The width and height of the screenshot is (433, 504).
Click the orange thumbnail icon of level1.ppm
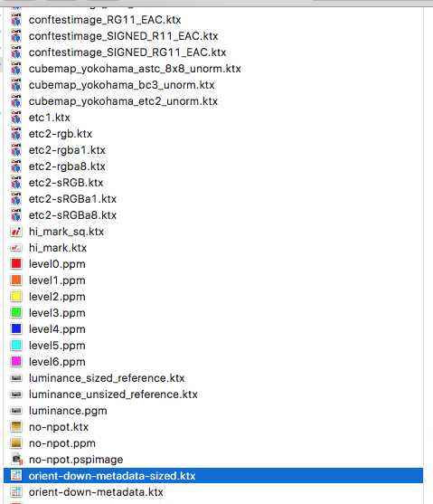[x=16, y=280]
